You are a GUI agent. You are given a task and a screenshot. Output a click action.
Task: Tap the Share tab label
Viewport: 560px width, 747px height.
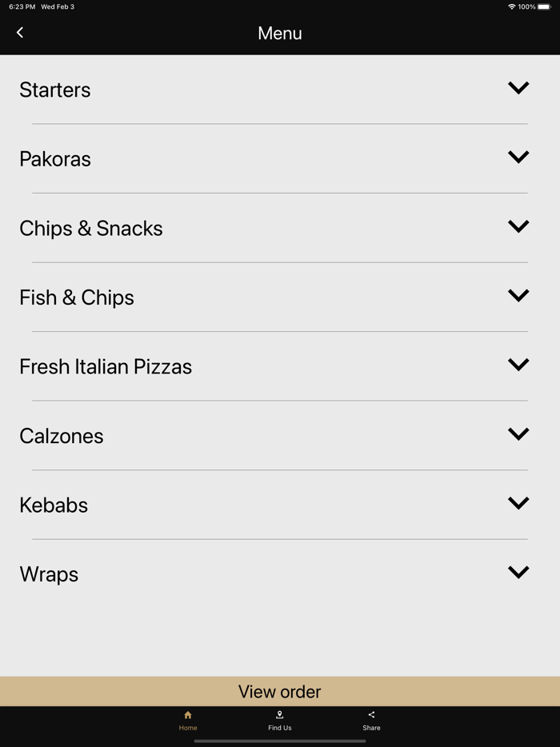point(371,728)
